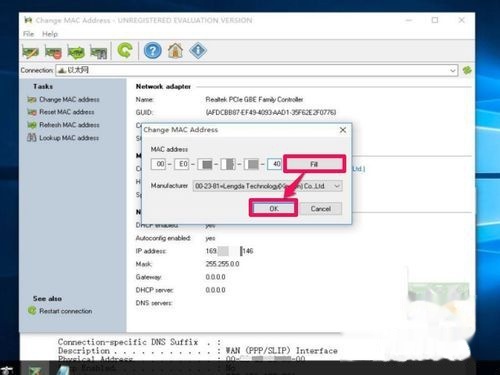The height and width of the screenshot is (375, 500).
Task: Maximize the Change MAC Address main window
Action: tap(435, 20)
